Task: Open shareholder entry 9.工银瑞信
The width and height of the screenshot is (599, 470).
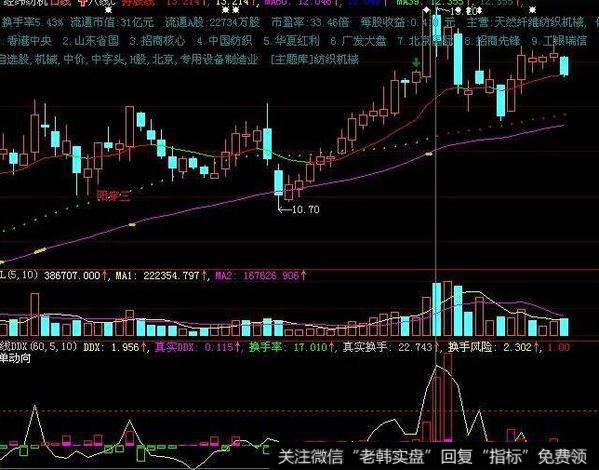Action: click(x=559, y=41)
